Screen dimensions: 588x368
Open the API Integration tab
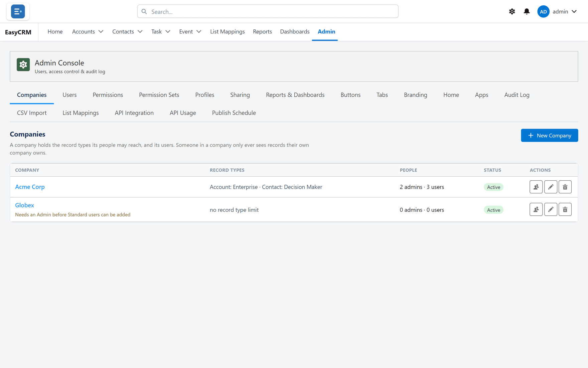tap(134, 113)
